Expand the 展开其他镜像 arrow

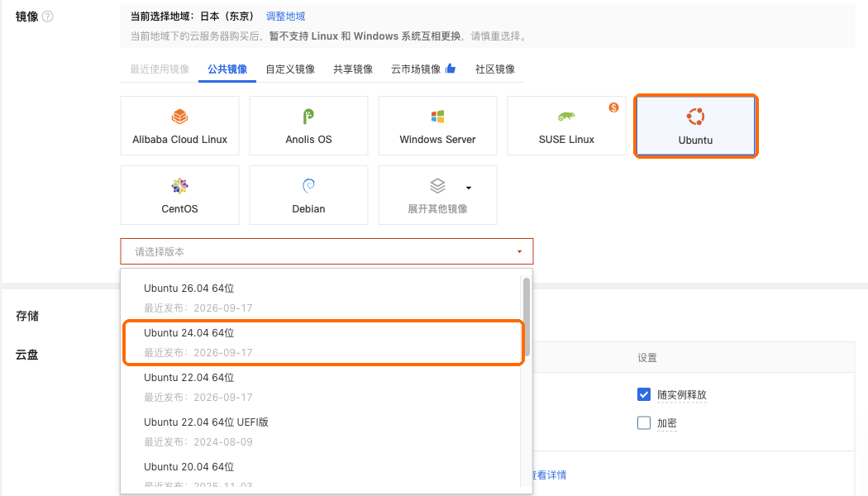pyautogui.click(x=469, y=188)
